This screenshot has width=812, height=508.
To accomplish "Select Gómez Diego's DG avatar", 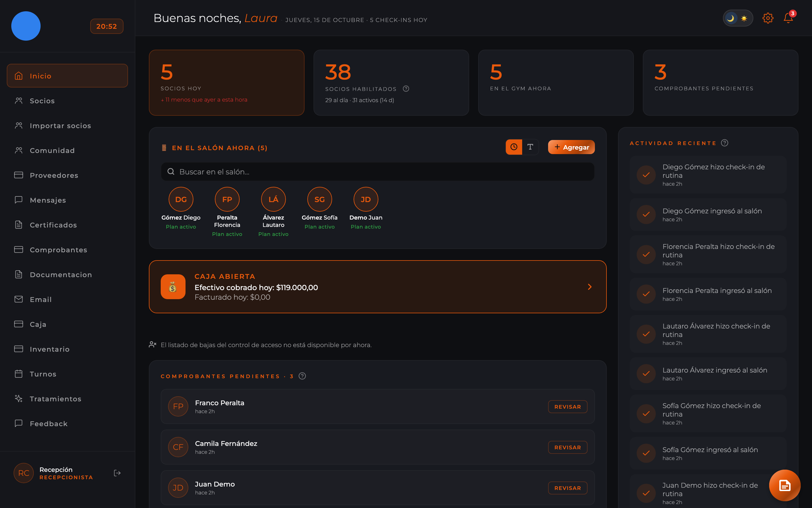I will [x=181, y=199].
